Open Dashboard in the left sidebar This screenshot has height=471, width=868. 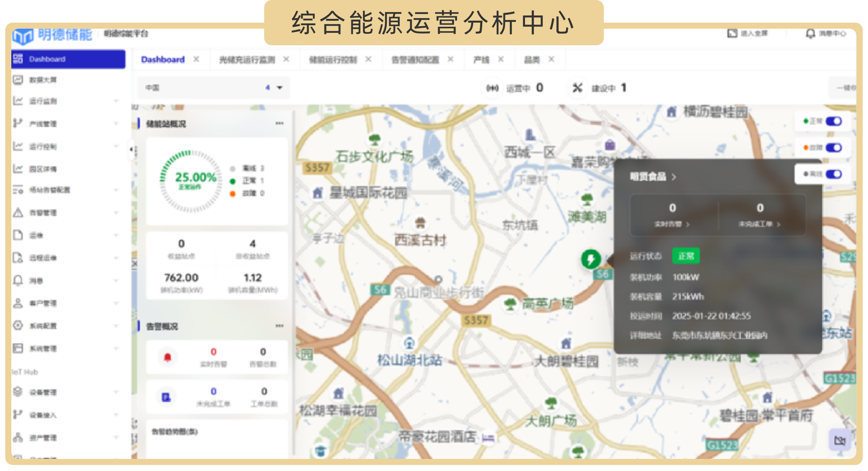[68, 59]
